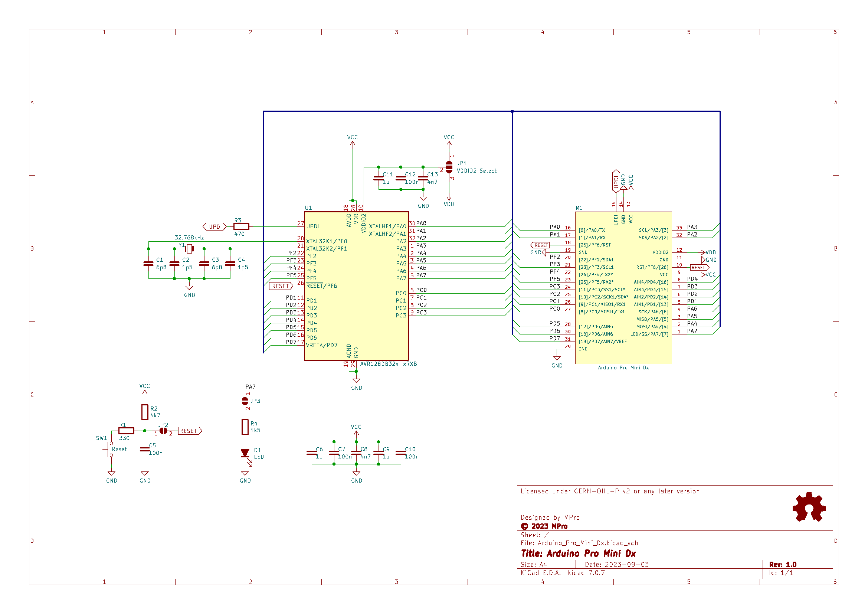The width and height of the screenshot is (868, 614).
Task: Click the D1 LED symbol
Action: (246, 453)
